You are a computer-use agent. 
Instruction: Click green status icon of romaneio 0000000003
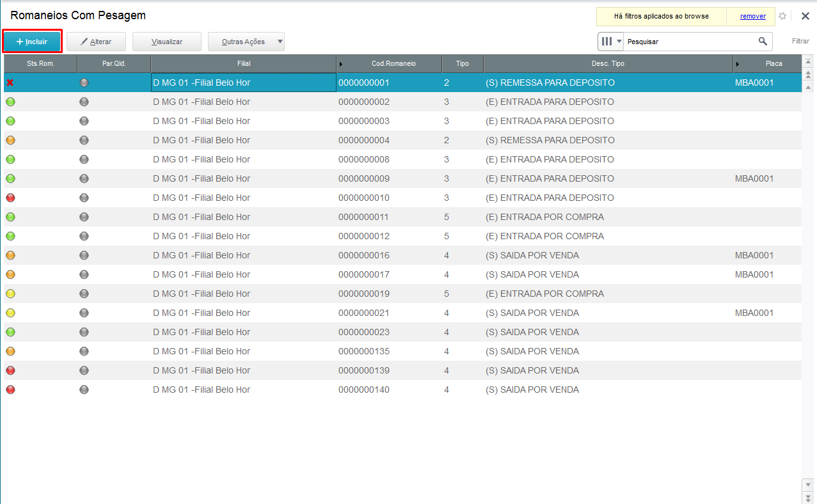click(x=10, y=121)
